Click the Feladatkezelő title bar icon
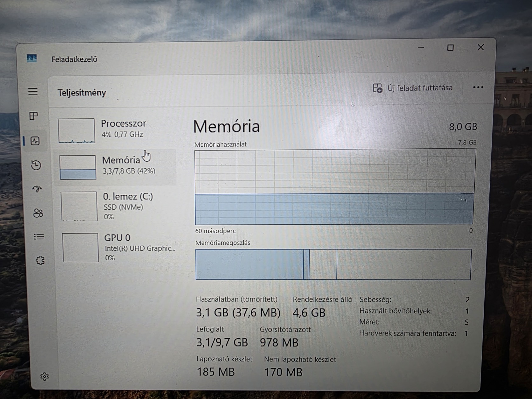The height and width of the screenshot is (399, 532). coord(32,59)
